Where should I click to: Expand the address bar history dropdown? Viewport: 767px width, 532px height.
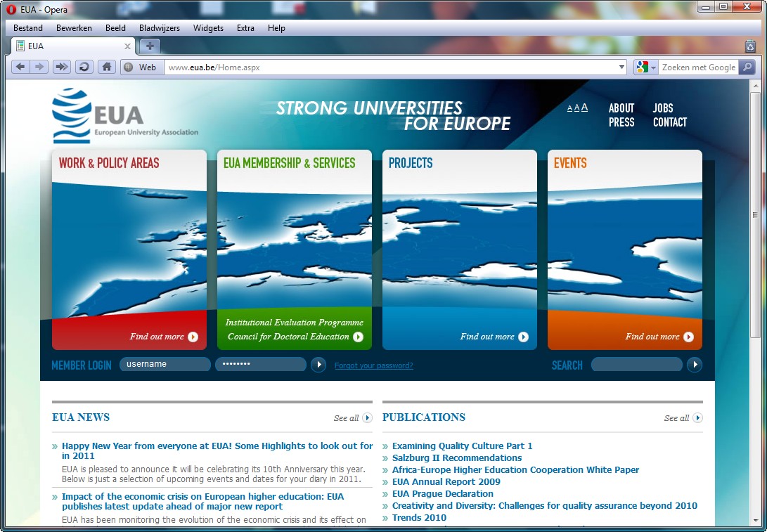pyautogui.click(x=621, y=67)
